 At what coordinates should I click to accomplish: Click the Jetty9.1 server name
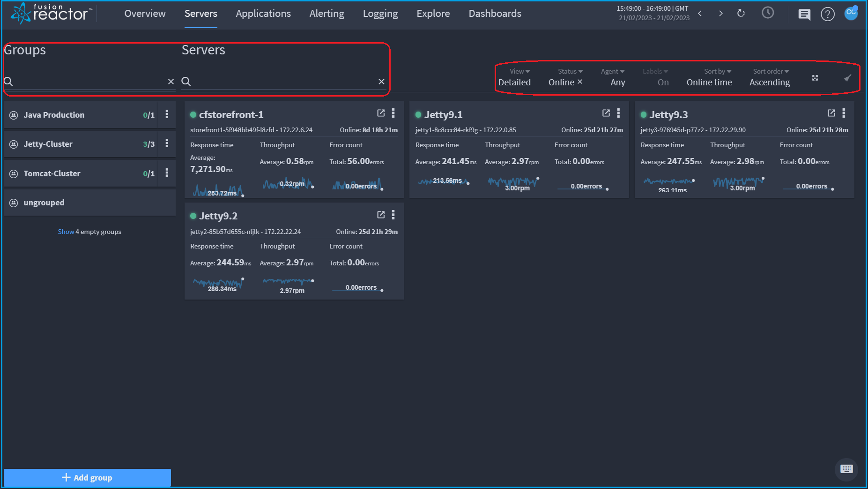443,114
